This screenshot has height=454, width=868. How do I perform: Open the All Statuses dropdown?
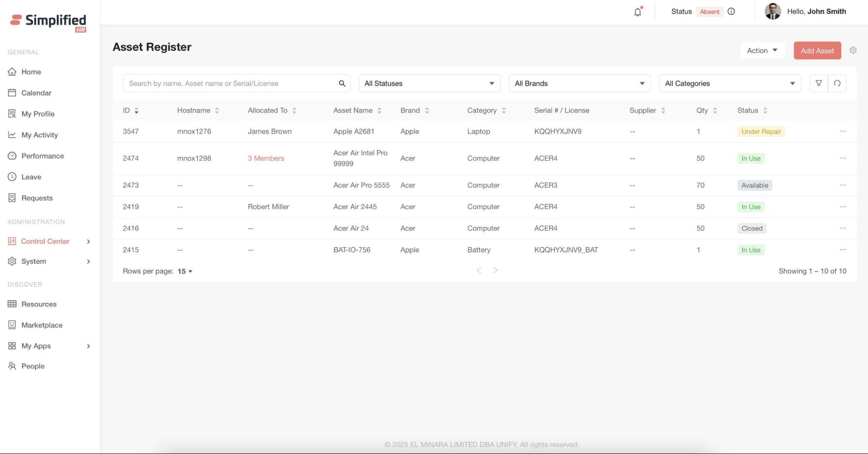(429, 83)
